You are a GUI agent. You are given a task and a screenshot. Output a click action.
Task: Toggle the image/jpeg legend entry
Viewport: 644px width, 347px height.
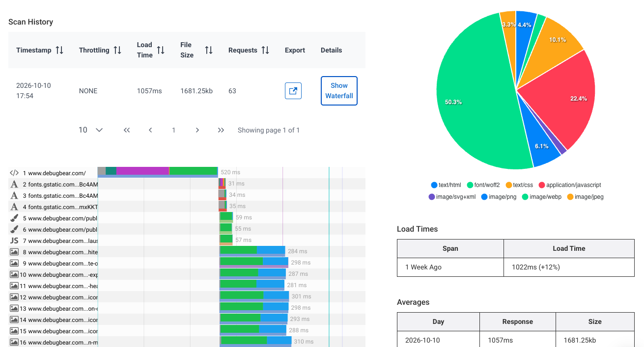585,197
